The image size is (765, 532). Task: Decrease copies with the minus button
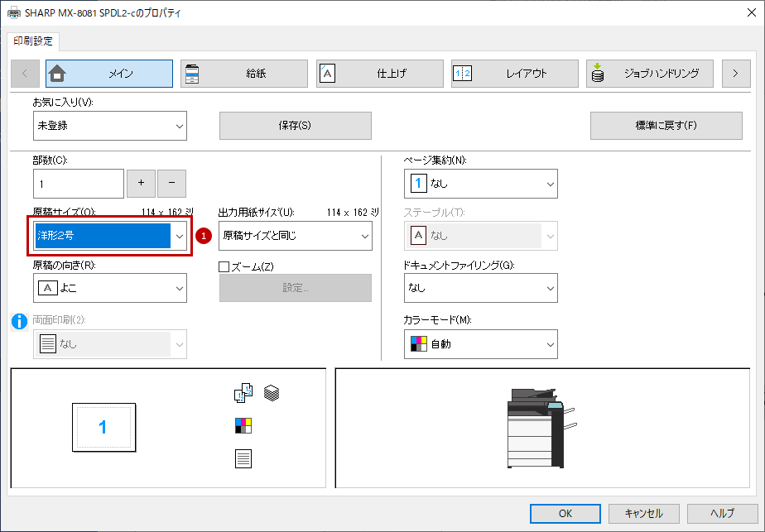point(171,184)
